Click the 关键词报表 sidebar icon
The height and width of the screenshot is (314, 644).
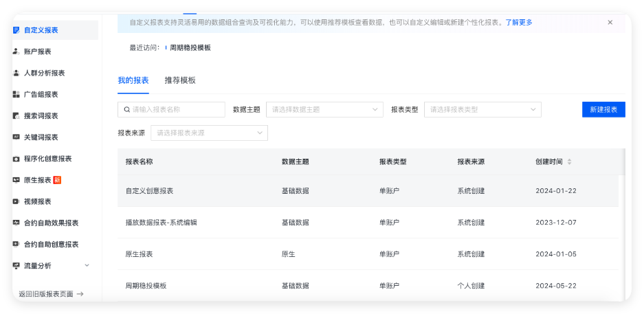click(16, 137)
